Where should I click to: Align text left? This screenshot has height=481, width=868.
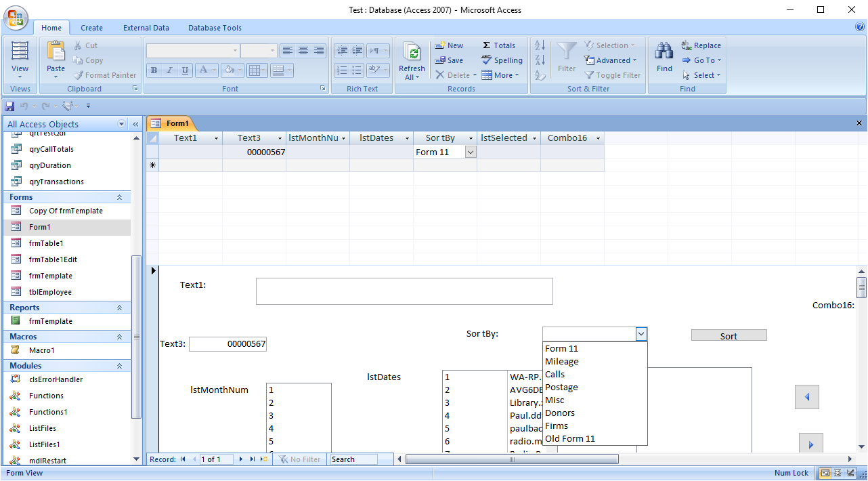click(288, 51)
